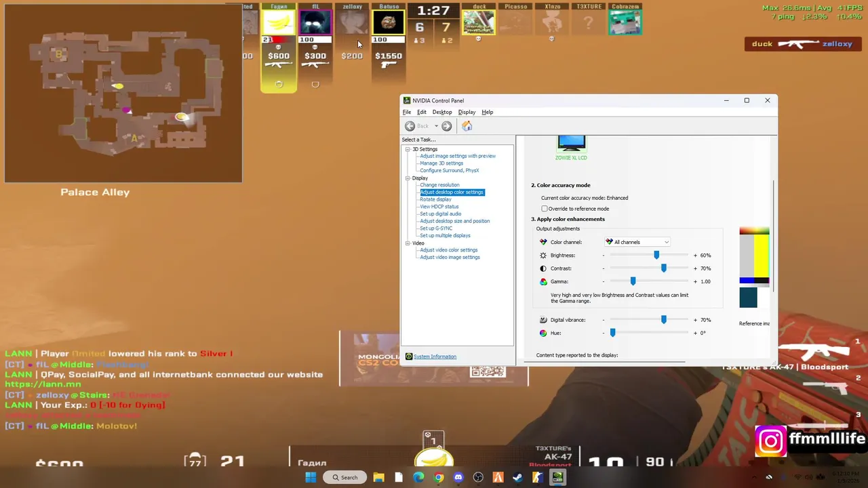
Task: Select the ZOWIE XL LCD monitor icon
Action: (x=571, y=143)
